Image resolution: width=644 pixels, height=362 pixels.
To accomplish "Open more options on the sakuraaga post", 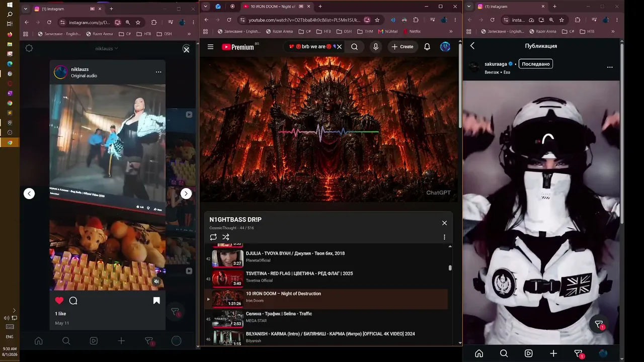I will click(x=610, y=67).
